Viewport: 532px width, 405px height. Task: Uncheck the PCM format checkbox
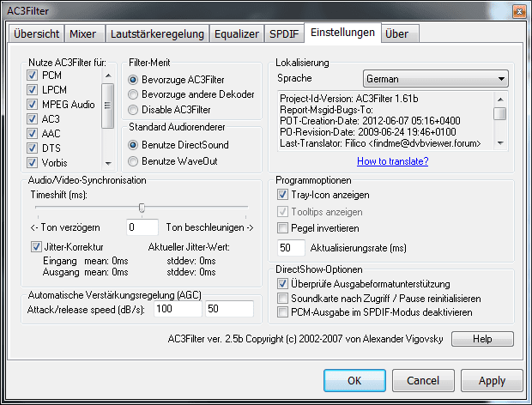pyautogui.click(x=32, y=75)
